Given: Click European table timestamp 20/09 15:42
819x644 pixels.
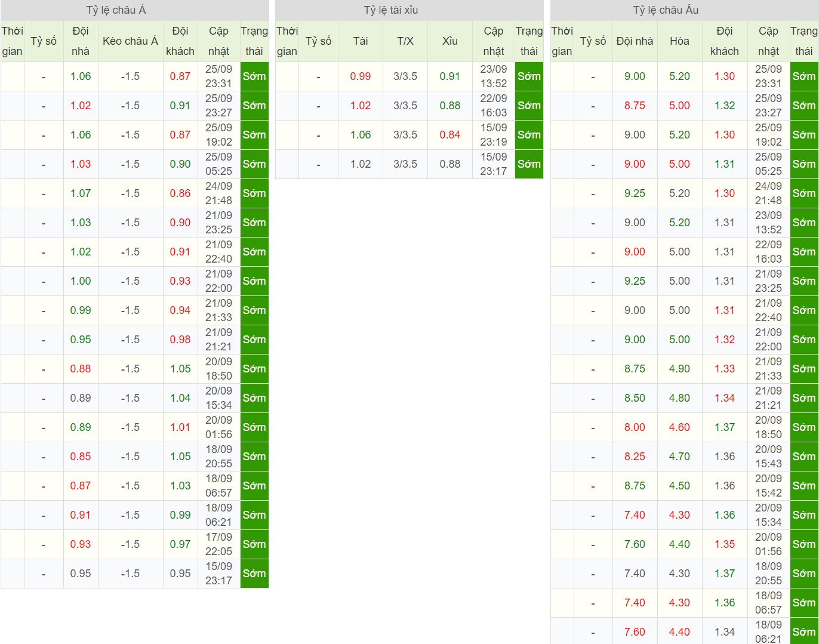Looking at the screenshot, I should [x=768, y=486].
